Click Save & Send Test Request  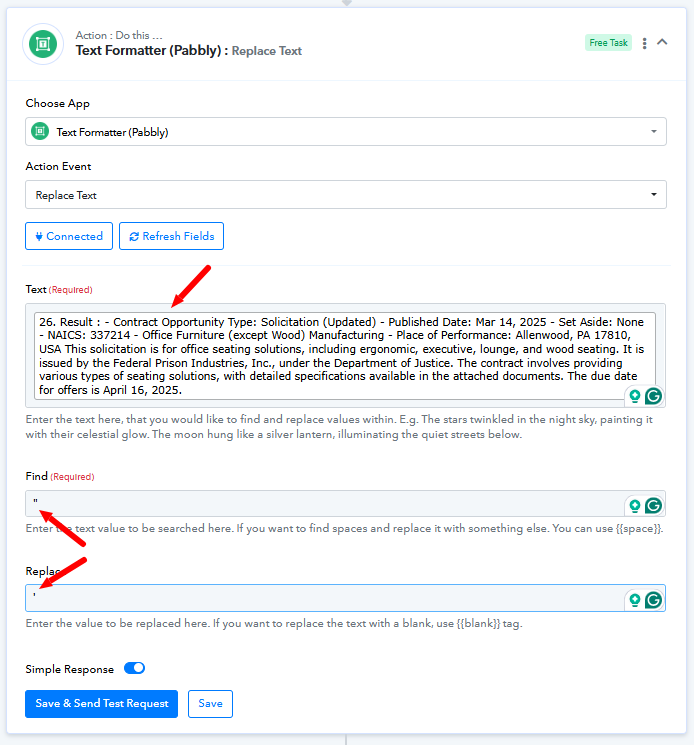(102, 704)
